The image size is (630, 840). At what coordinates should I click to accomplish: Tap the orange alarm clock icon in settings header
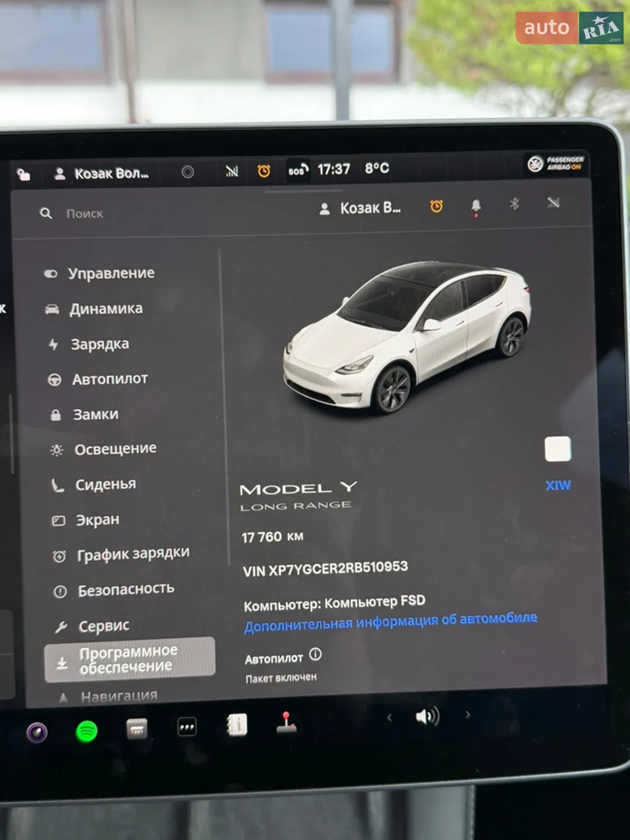coord(436,206)
